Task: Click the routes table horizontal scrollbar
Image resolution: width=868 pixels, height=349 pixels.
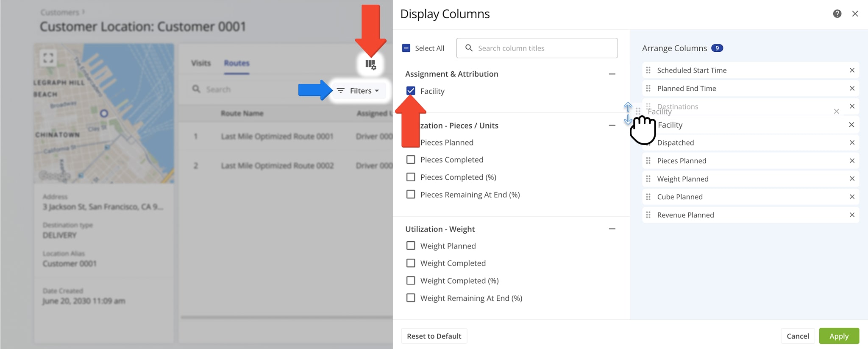Action: point(287,317)
